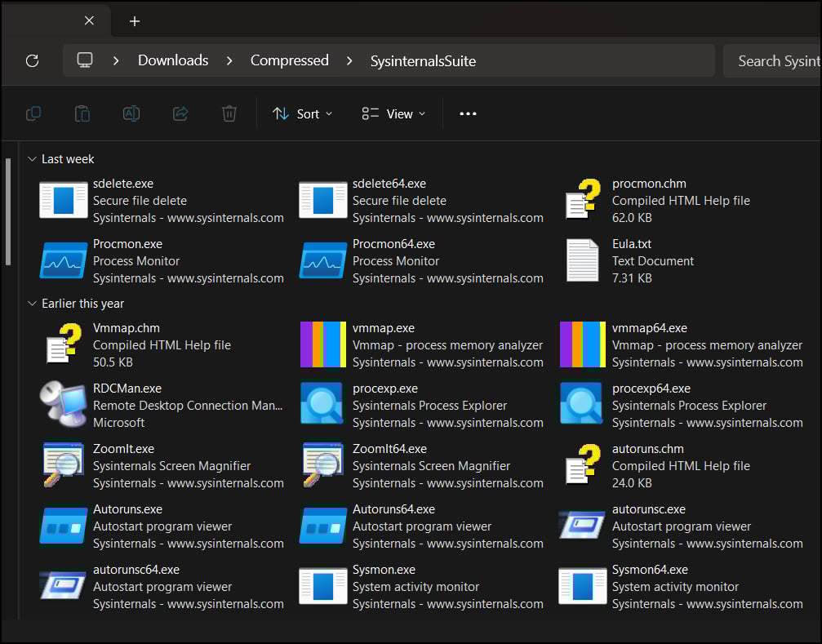Click the Paste toolbar icon
Viewport: 822px width, 644px height.
pyautogui.click(x=82, y=113)
